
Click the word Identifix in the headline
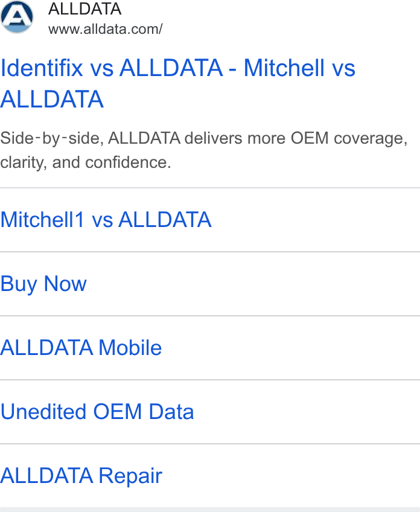click(x=42, y=68)
